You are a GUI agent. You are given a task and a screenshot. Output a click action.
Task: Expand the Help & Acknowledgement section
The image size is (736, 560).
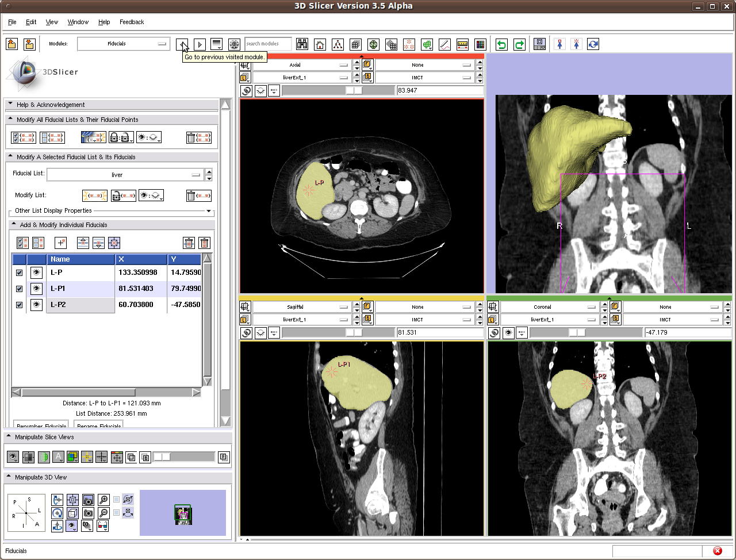(50, 105)
